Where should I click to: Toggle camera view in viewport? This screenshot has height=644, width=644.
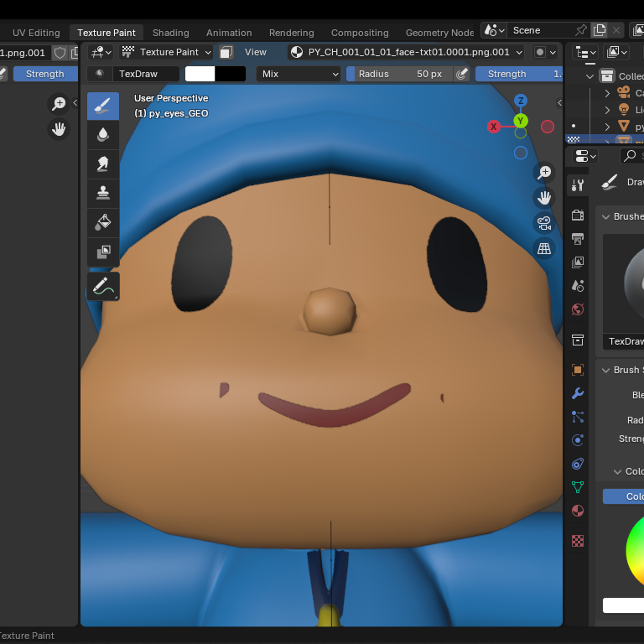tap(544, 223)
